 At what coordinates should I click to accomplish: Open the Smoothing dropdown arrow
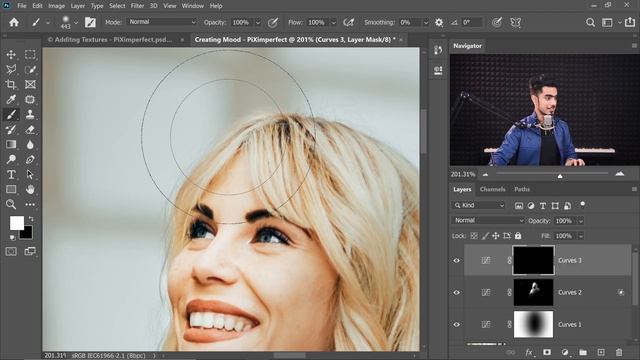(426, 22)
